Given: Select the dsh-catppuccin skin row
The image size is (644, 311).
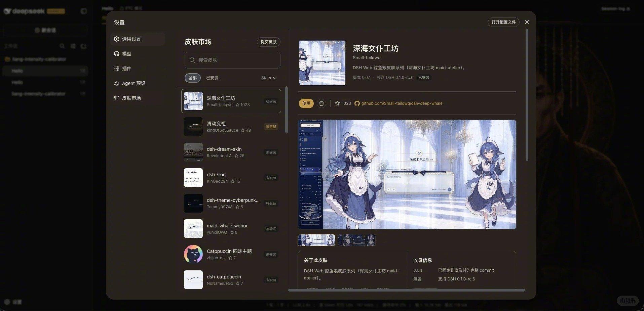Looking at the screenshot, I should [231, 280].
